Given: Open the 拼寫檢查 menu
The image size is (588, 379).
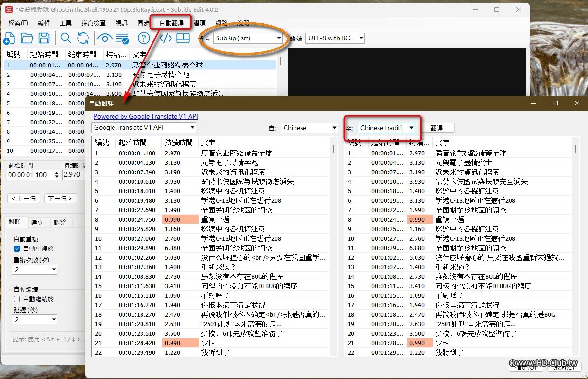Looking at the screenshot, I should coord(94,23).
